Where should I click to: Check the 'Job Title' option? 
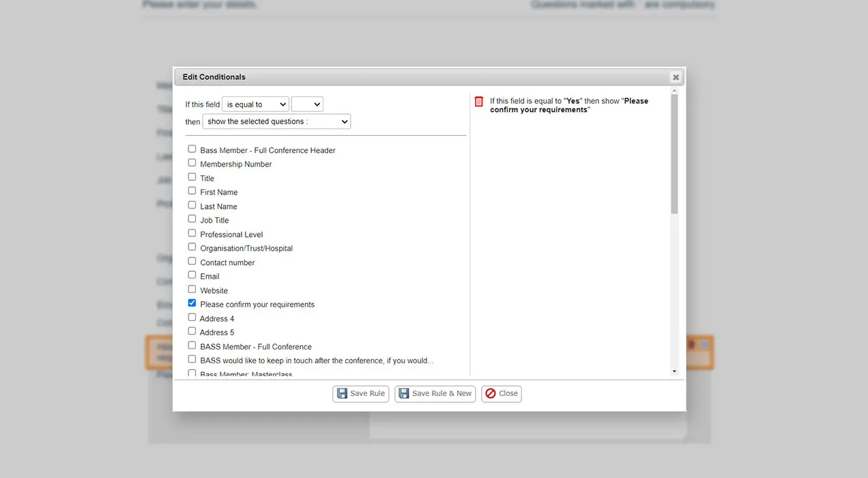pyautogui.click(x=192, y=218)
